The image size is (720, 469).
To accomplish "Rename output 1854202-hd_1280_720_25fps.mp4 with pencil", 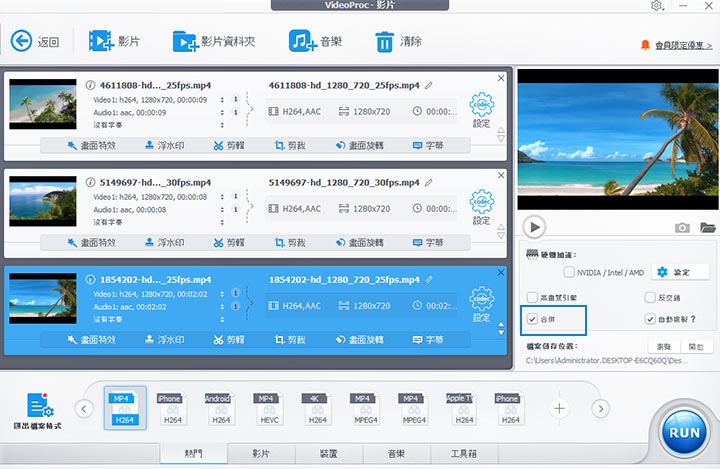I will point(429,279).
